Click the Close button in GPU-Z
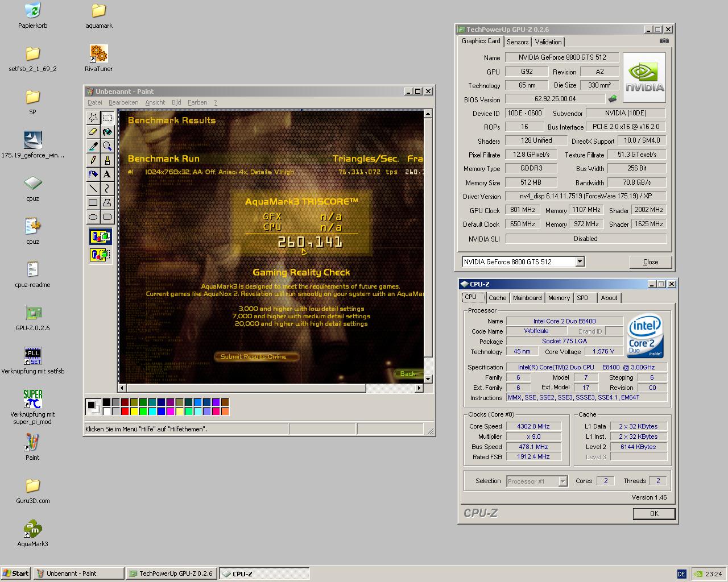The width and height of the screenshot is (728, 582). (651, 262)
